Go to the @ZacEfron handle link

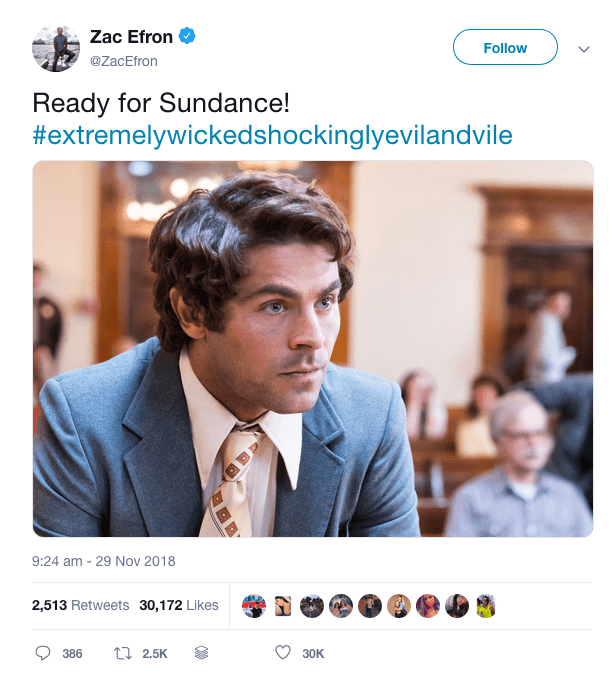124,61
